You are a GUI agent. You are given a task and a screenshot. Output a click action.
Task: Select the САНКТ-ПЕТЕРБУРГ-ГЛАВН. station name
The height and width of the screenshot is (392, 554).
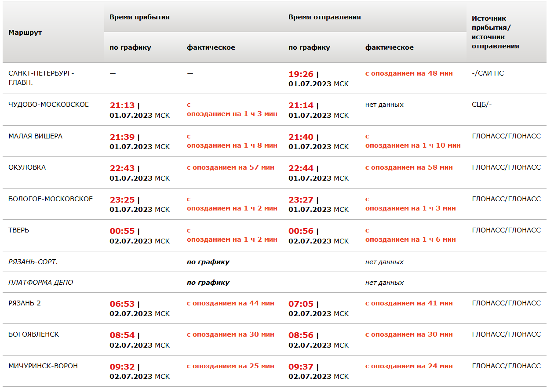(41, 78)
